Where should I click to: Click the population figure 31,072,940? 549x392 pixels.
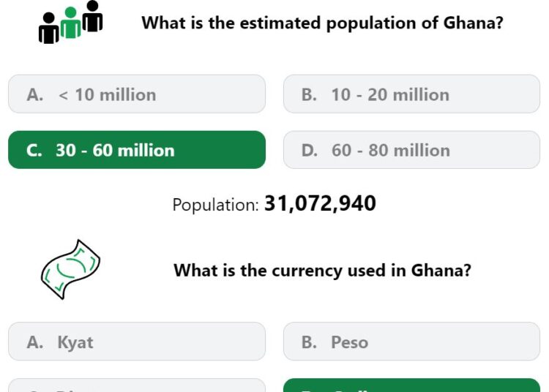tap(320, 203)
